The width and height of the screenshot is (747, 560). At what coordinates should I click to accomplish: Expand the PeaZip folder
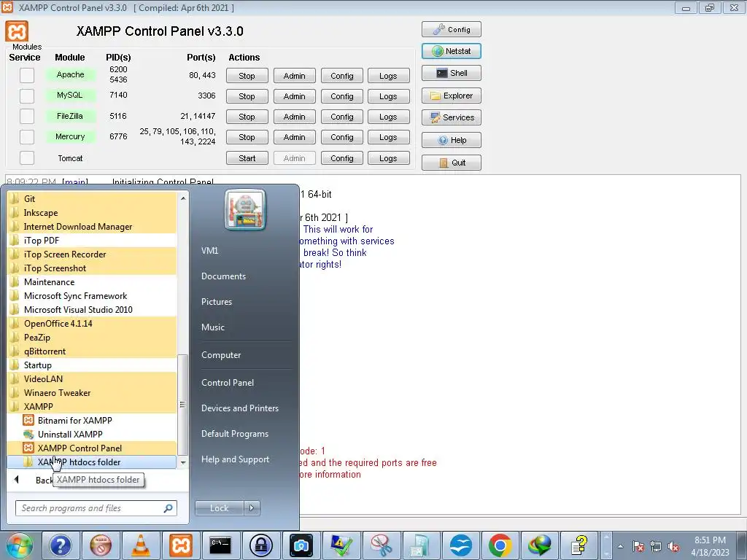(92, 338)
